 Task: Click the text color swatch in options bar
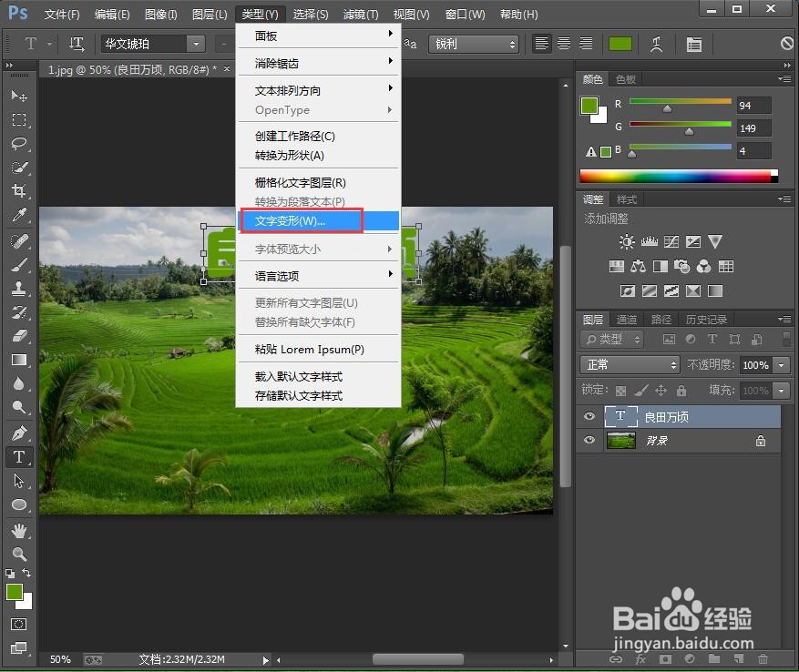pyautogui.click(x=620, y=45)
